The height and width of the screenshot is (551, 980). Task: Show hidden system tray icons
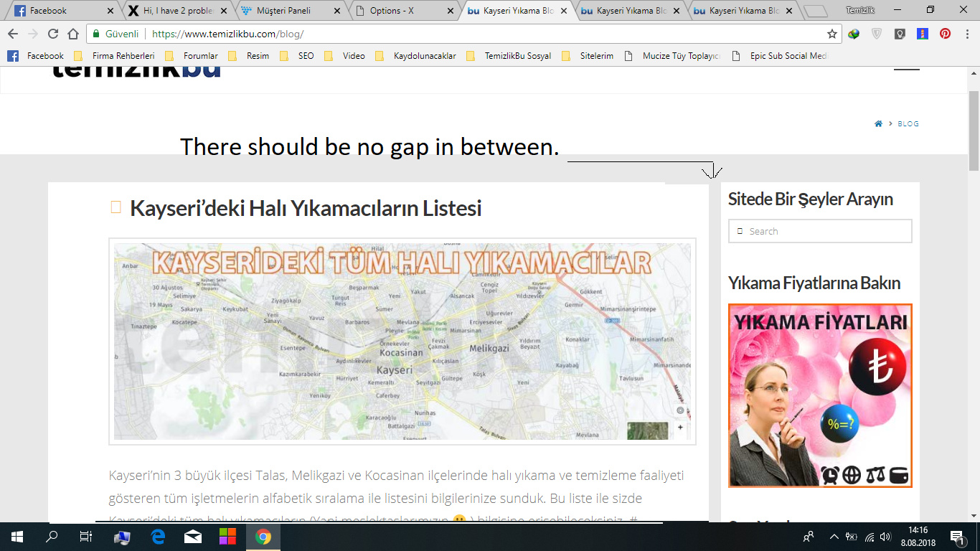coord(834,537)
